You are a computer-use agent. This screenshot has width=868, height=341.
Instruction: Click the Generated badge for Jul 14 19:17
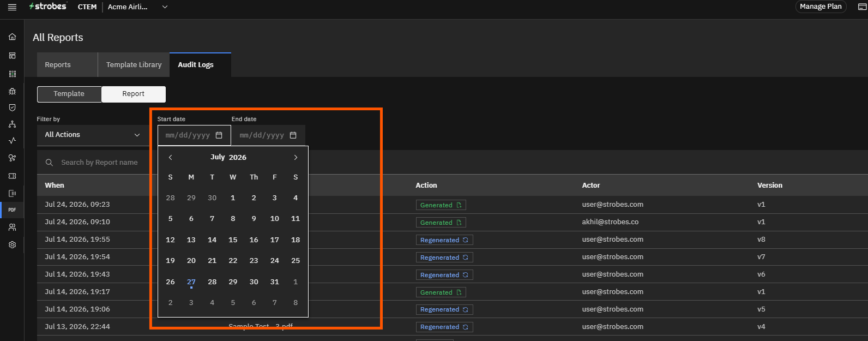coord(441,292)
